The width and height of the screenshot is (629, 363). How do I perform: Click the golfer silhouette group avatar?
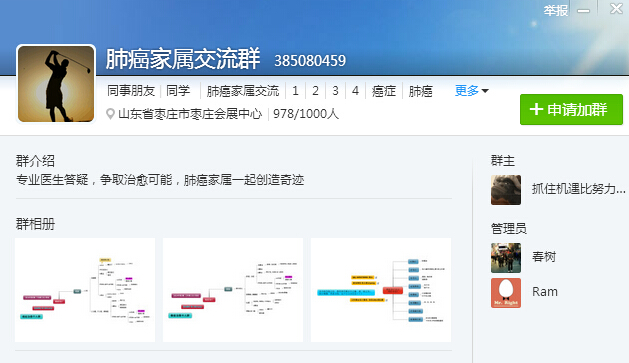[56, 84]
